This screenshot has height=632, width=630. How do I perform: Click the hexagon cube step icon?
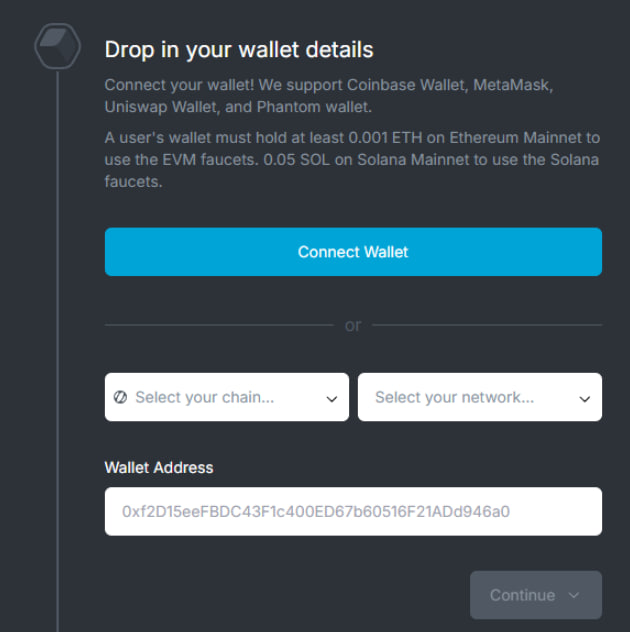[57, 46]
